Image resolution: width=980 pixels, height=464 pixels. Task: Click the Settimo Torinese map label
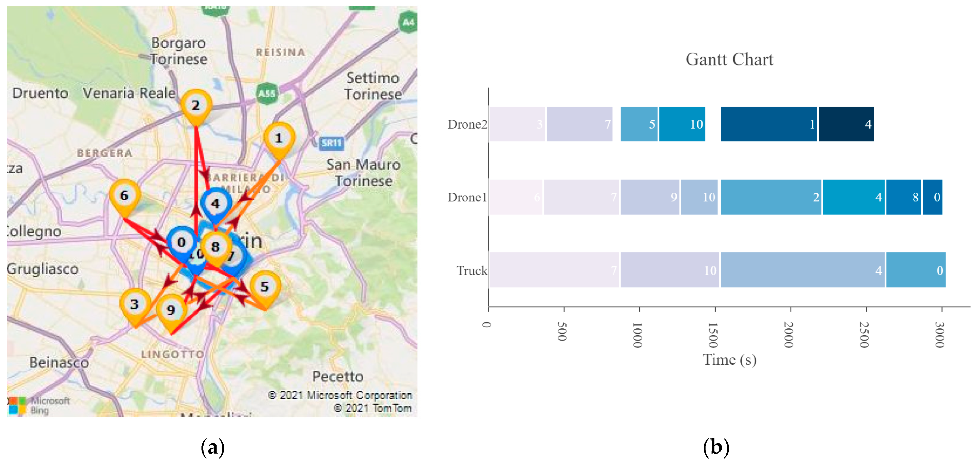373,86
